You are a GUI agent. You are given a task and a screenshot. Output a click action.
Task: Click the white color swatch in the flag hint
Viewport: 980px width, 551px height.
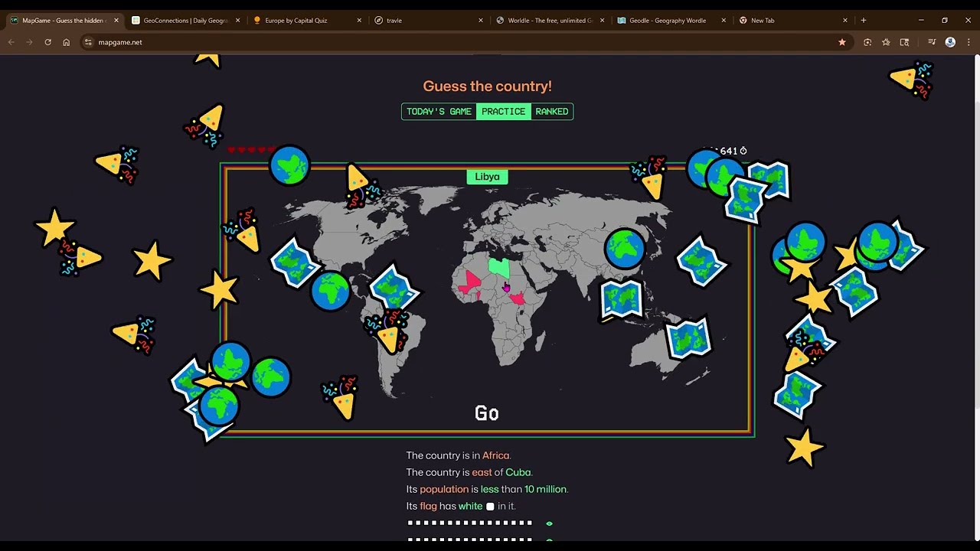(490, 507)
